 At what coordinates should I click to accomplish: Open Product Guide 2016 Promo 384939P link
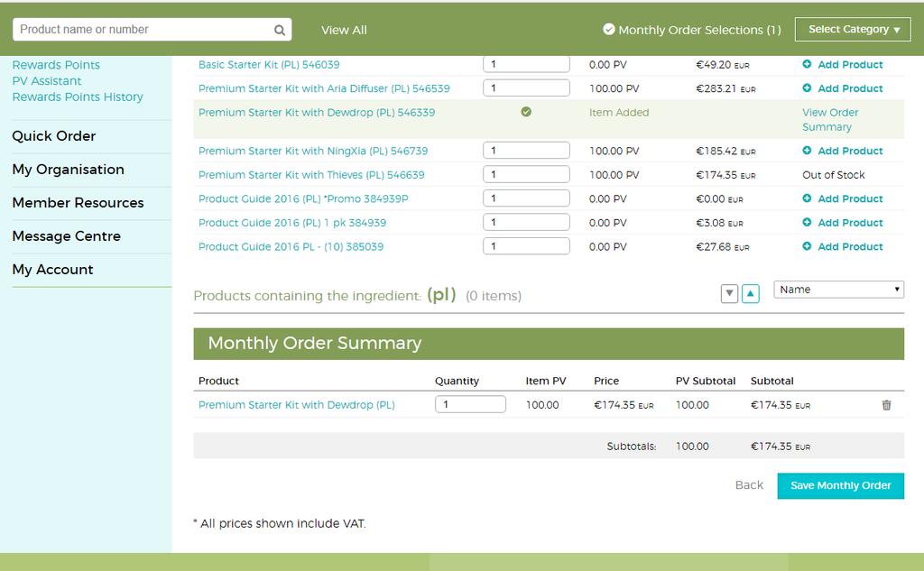coord(303,198)
